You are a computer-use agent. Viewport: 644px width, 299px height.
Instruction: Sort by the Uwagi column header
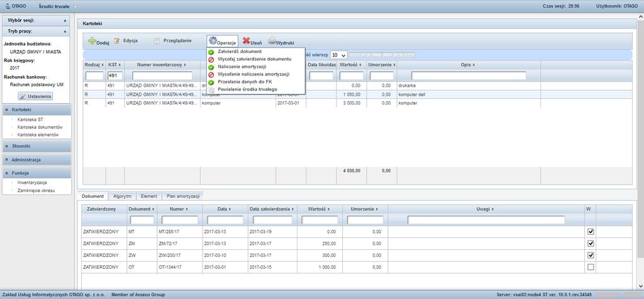point(486,209)
